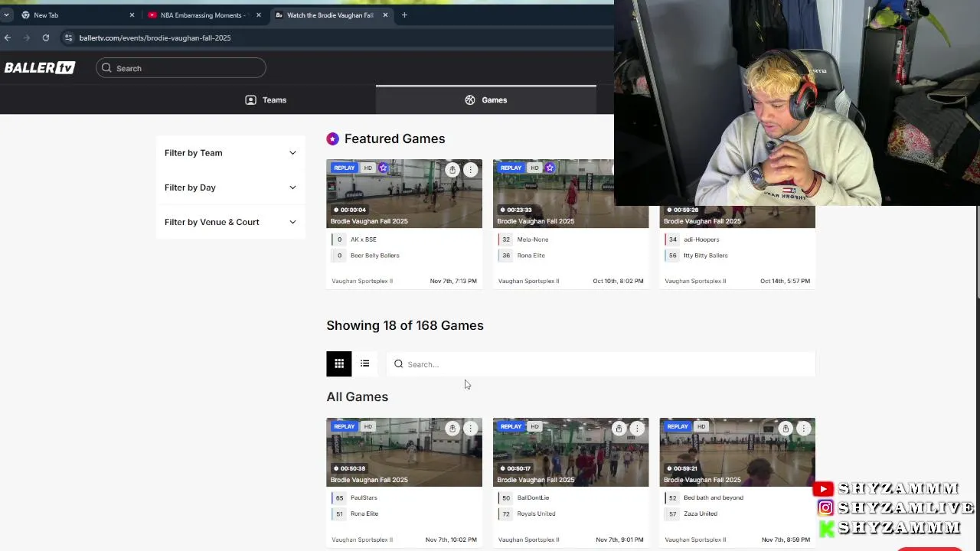Expand Filter by Team

click(x=230, y=153)
